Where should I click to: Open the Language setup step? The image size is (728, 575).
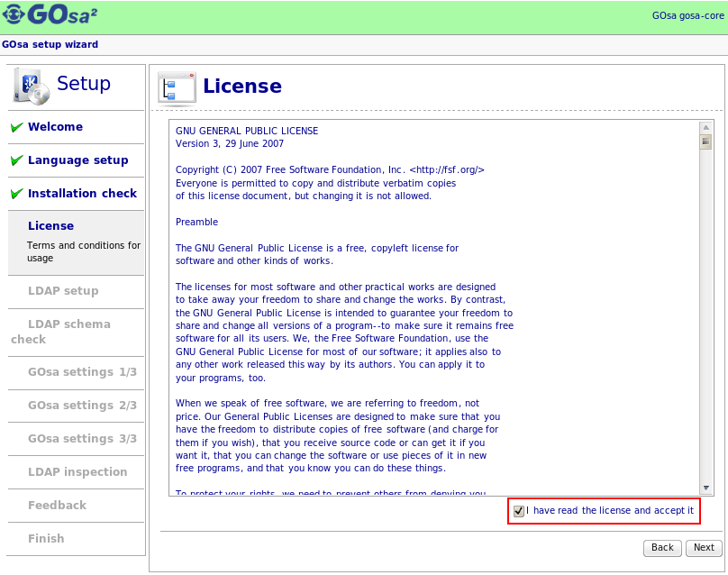tap(77, 160)
